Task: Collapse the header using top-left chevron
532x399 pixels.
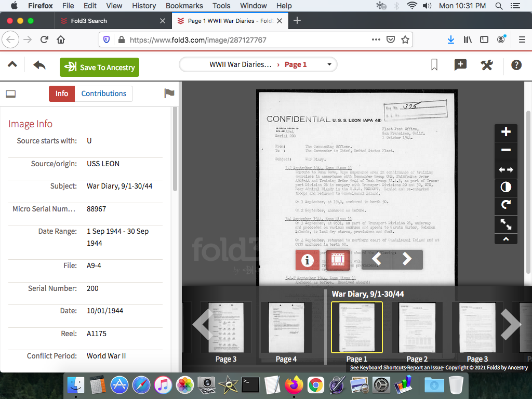Action: (x=12, y=64)
